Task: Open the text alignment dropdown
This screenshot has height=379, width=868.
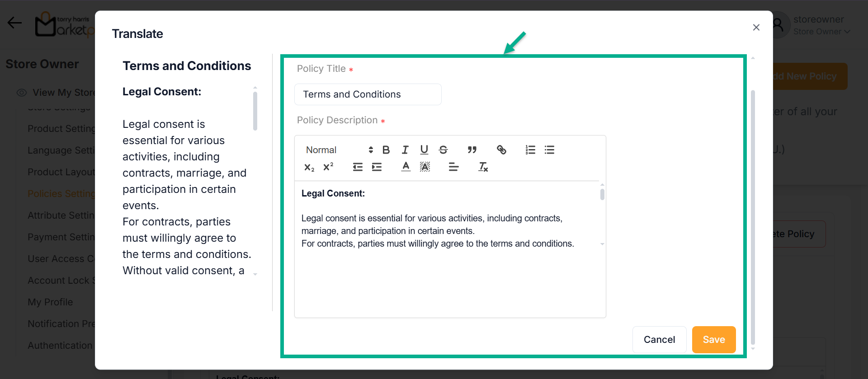Action: pos(453,167)
